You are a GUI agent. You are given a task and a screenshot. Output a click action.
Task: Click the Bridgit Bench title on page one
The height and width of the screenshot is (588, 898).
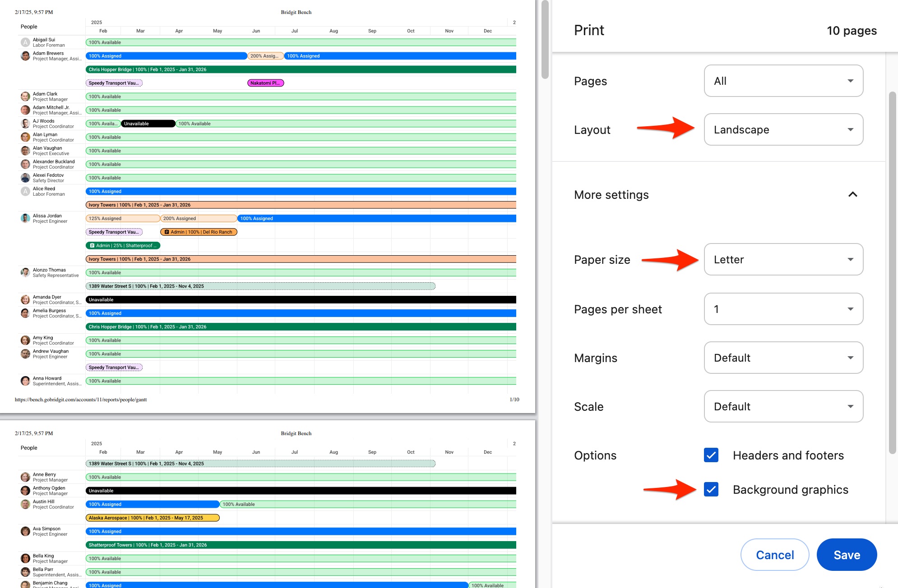[296, 12]
